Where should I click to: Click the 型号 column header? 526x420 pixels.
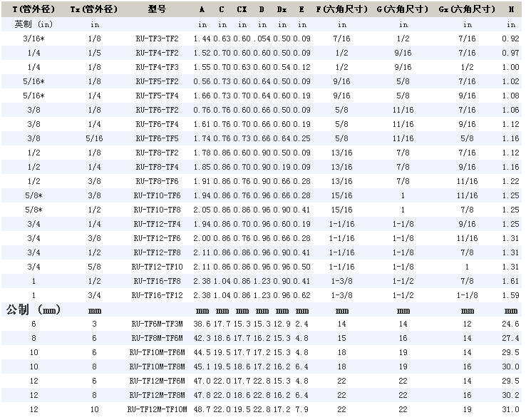coord(157,9)
